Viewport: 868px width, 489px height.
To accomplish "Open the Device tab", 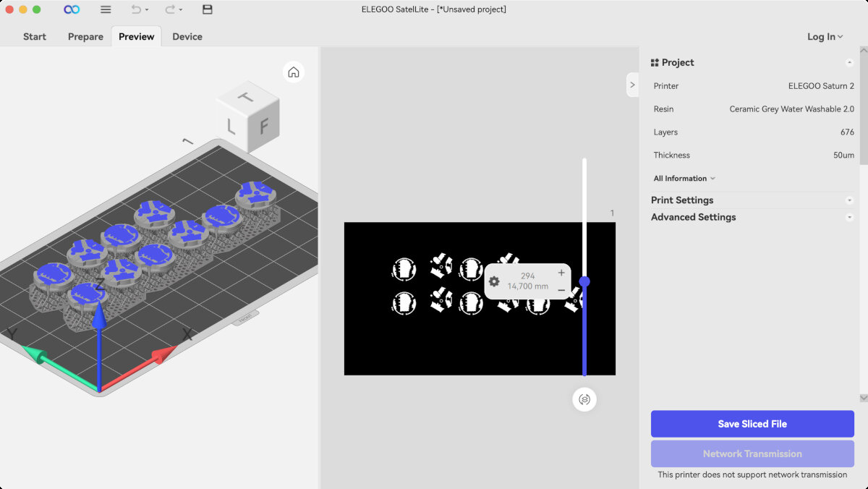I will click(187, 37).
